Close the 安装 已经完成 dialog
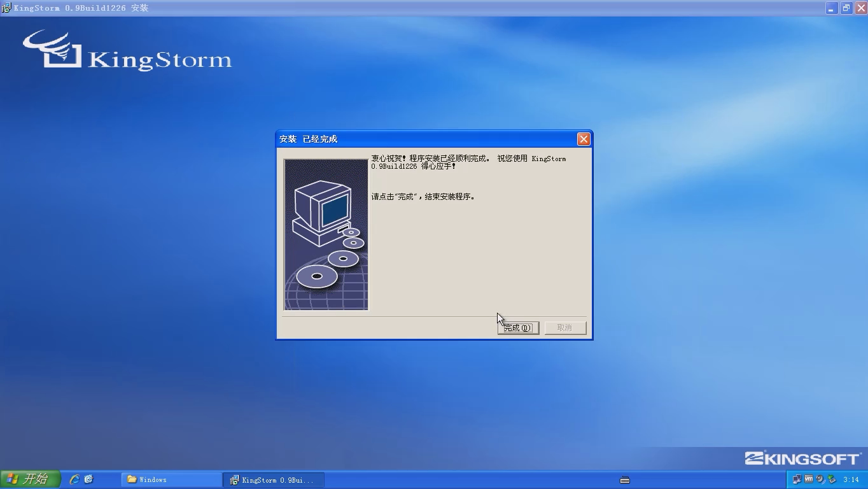The height and width of the screenshot is (489, 868). (x=583, y=139)
